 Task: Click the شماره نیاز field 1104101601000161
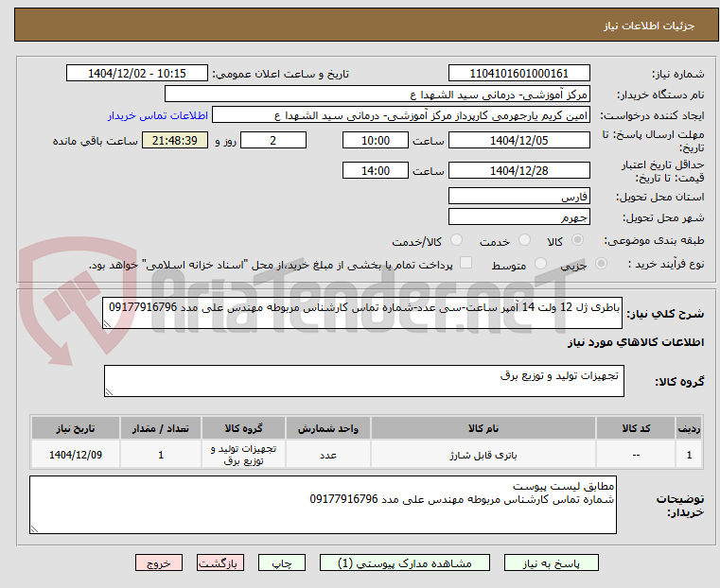tap(518, 74)
